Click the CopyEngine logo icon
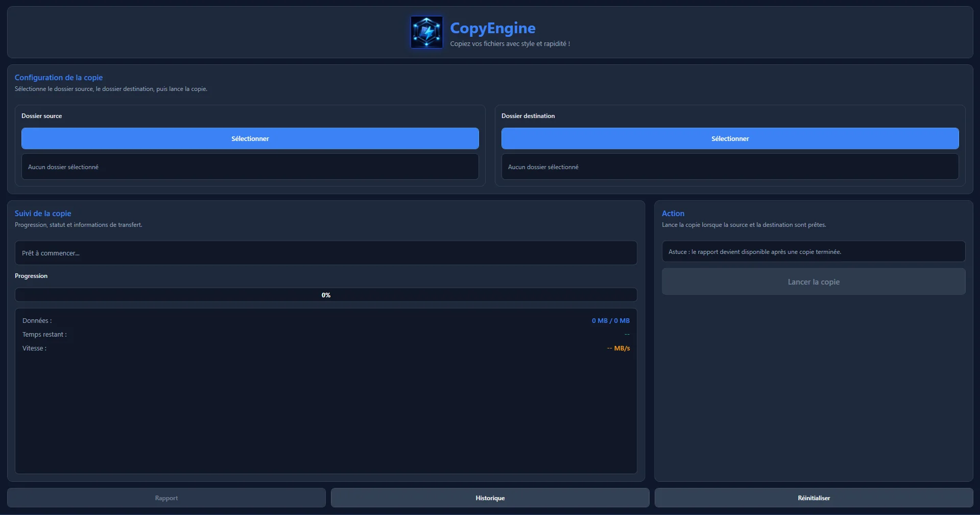The image size is (980, 515). (426, 32)
